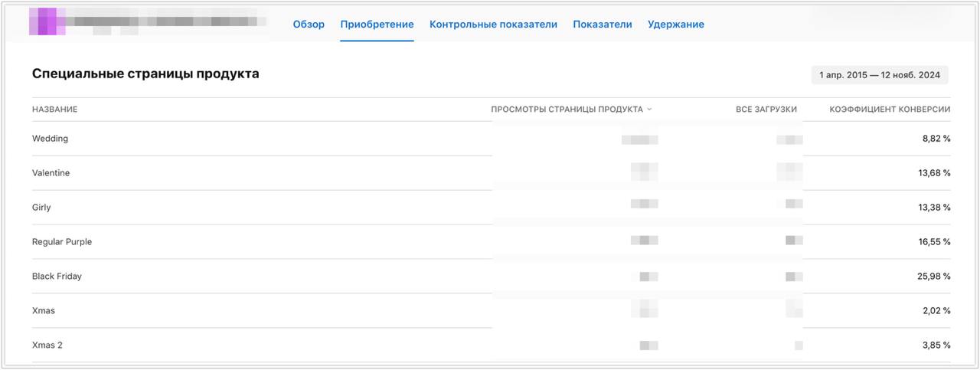Select the Valentine product page row
Viewport: 980px width, 370px height.
point(51,173)
